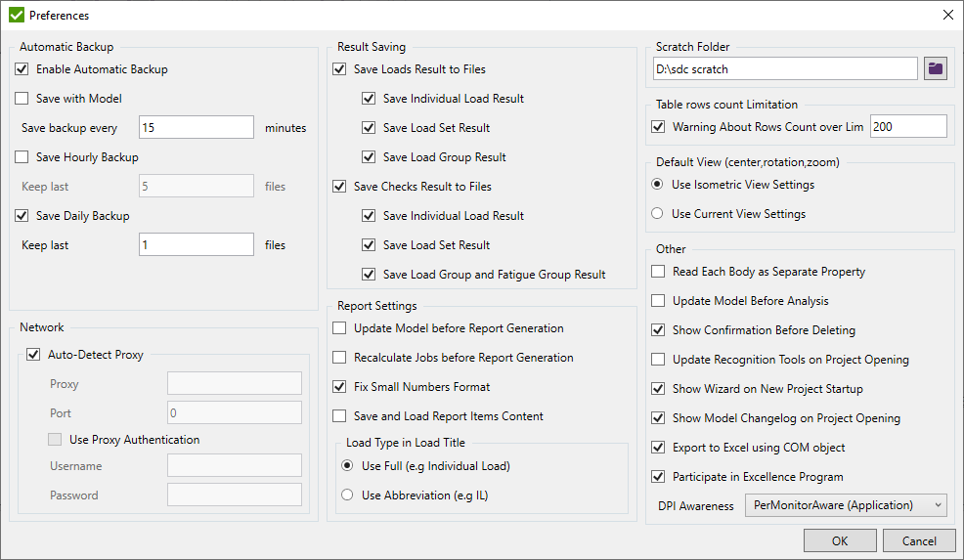Uncheck Fix Small Numbers Format
This screenshot has width=964, height=560.
click(339, 387)
